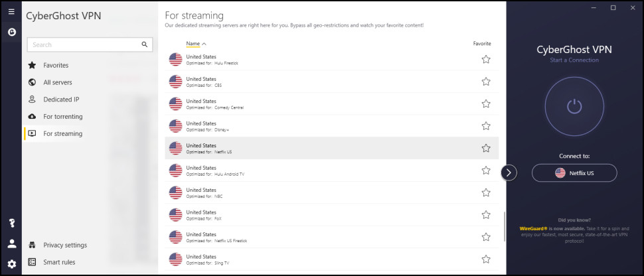Click the Search input field
Screen dimensions: 644x276
click(83, 45)
